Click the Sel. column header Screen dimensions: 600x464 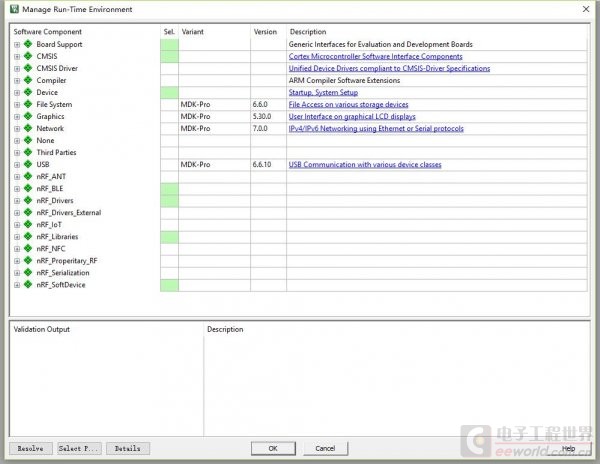click(169, 31)
